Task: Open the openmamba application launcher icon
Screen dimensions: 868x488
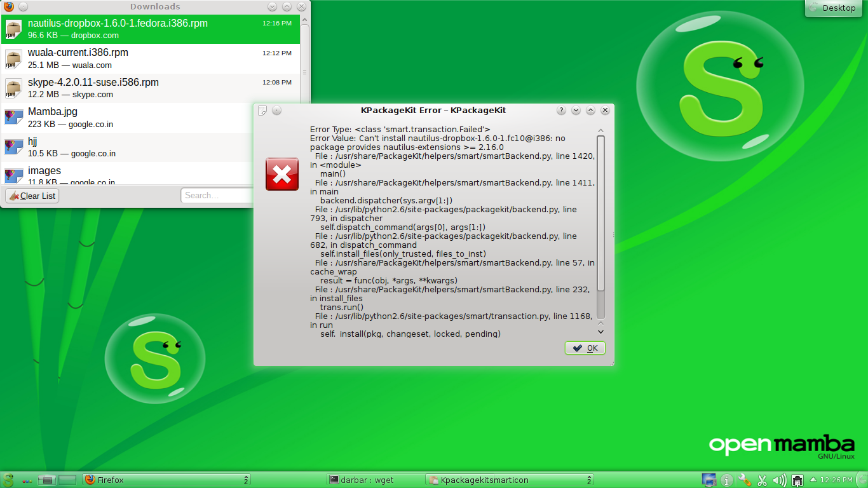Action: [7, 480]
